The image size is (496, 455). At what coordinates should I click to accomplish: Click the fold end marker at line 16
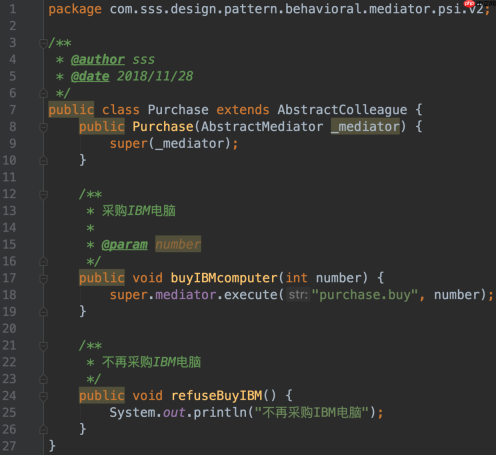[43, 261]
